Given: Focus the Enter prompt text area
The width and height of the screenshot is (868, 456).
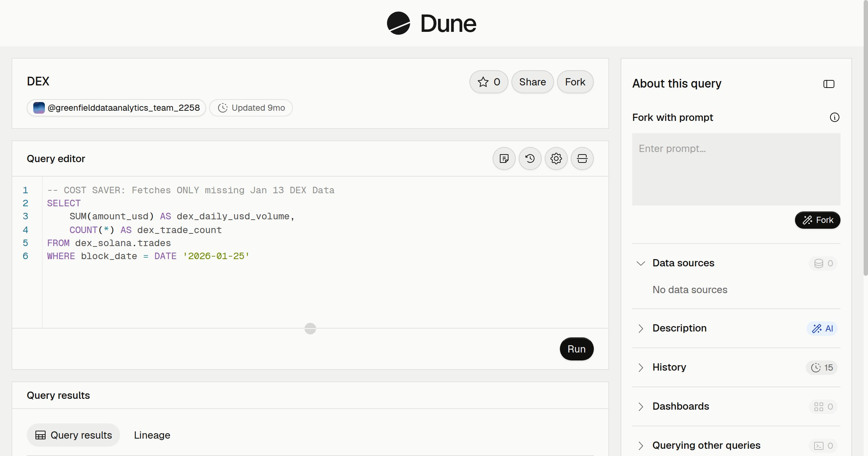Looking at the screenshot, I should click(736, 169).
